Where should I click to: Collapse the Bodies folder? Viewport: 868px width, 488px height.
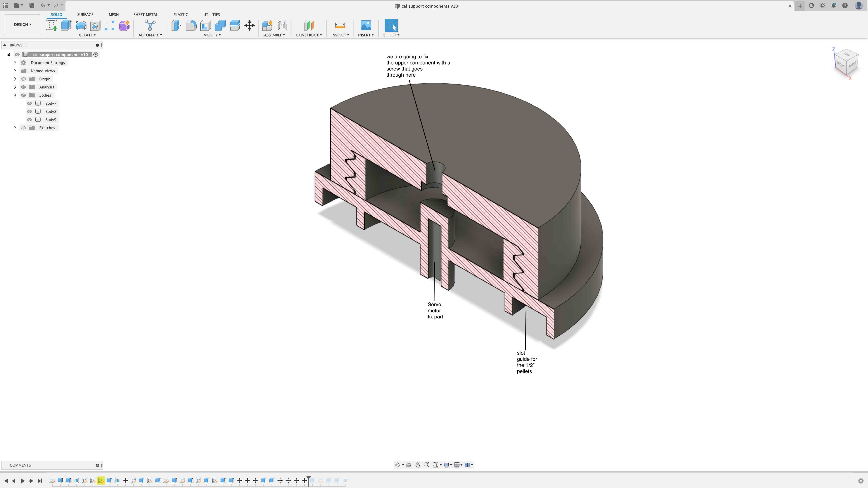15,95
